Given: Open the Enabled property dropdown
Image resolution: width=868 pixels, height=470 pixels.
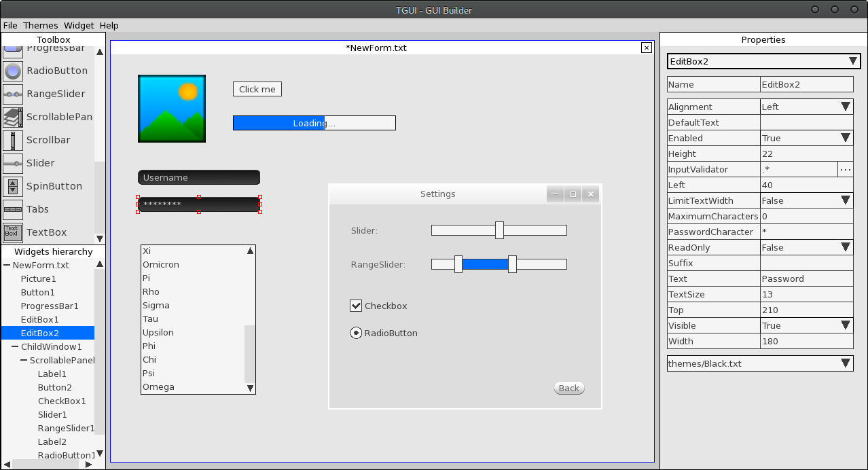Looking at the screenshot, I should pos(845,138).
